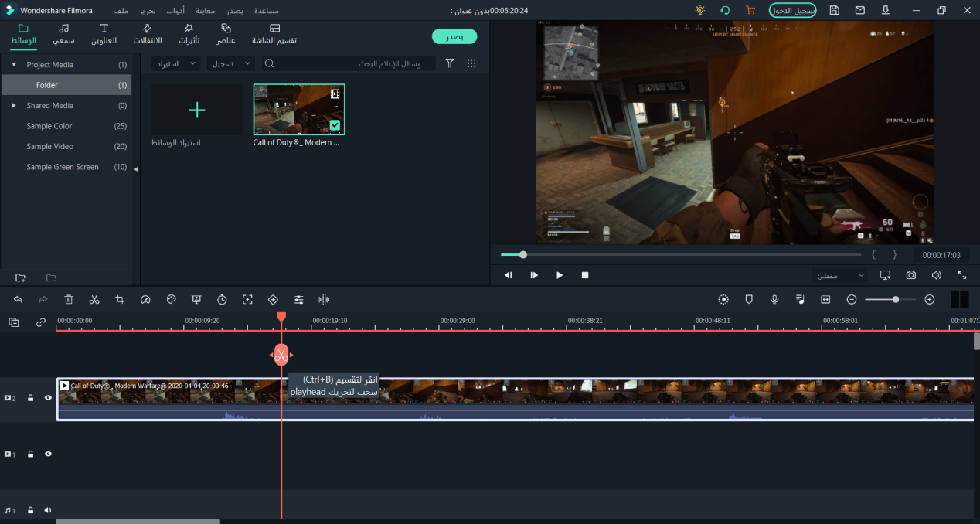Image resolution: width=980 pixels, height=524 pixels.
Task: Open the مساعدة (Help) menu
Action: 267,11
